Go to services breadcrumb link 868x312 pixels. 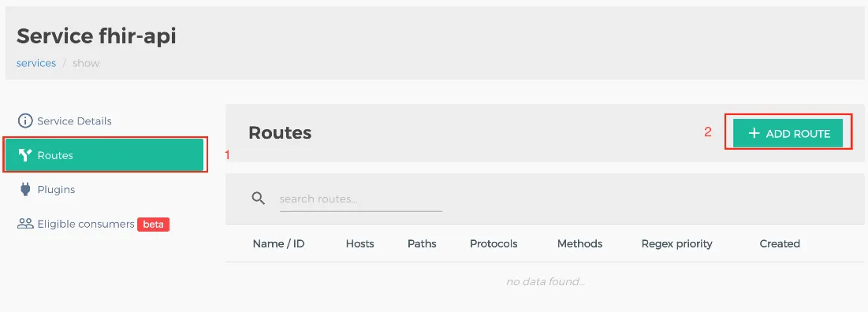pos(36,63)
